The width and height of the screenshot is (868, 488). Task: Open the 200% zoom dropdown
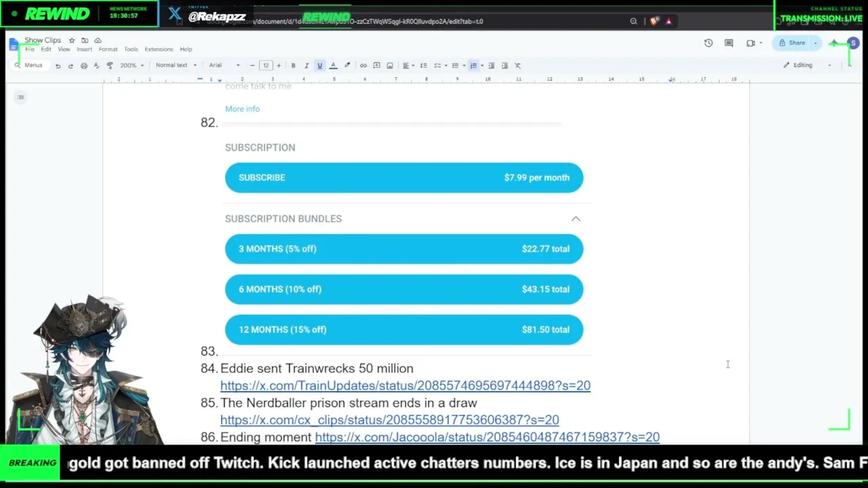(132, 66)
